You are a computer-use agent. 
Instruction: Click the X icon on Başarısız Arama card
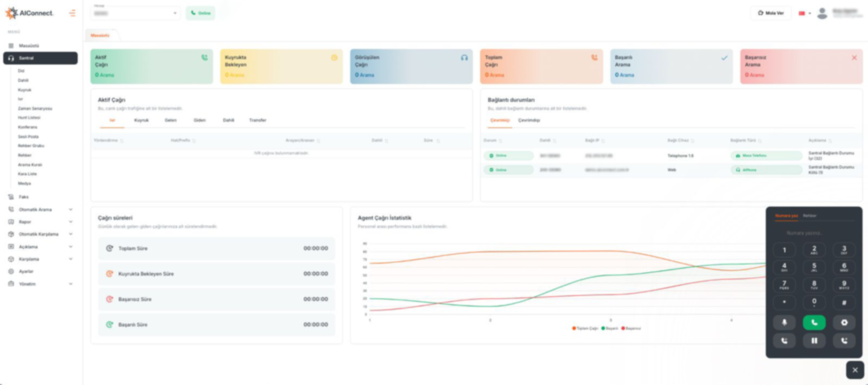point(854,57)
